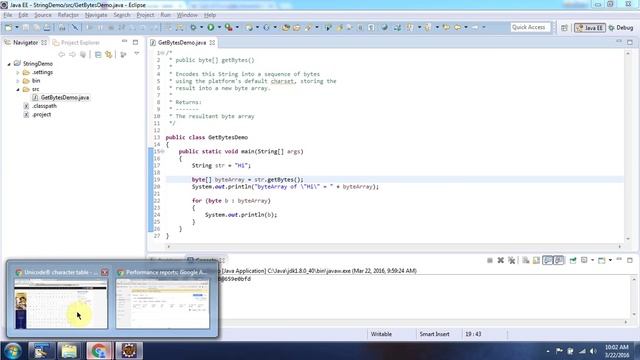
Task: Open the Source menu
Action: pyautogui.click(x=43, y=15)
